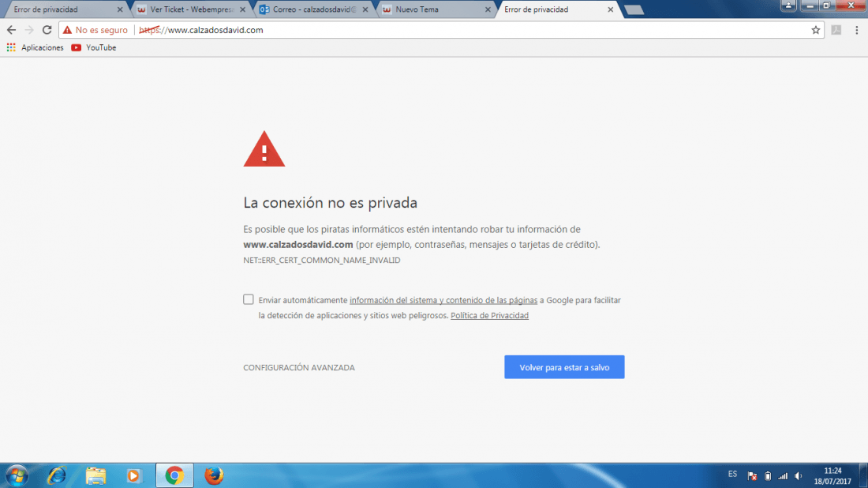The height and width of the screenshot is (488, 868).
Task: Open 'información del sistema y contenido de las páginas' link
Action: click(443, 300)
